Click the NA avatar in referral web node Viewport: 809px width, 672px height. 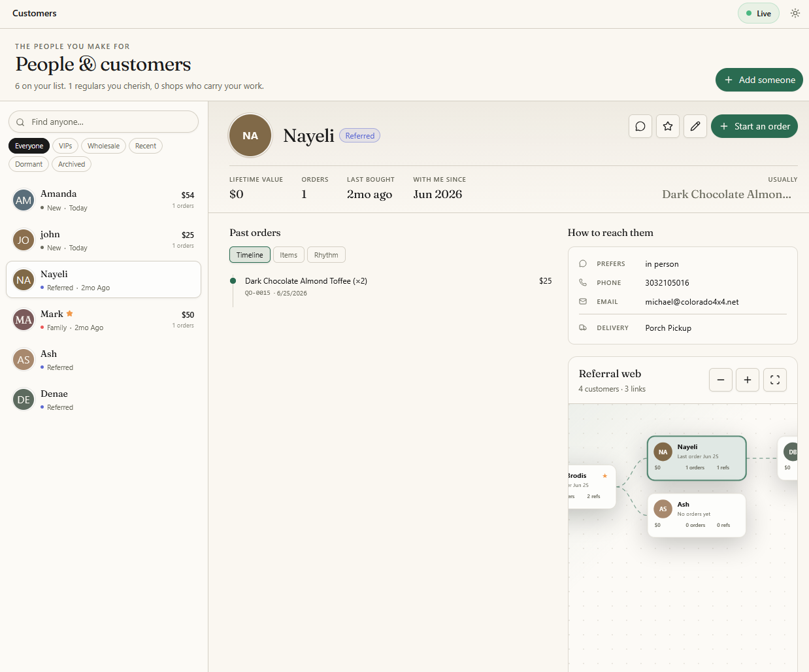tap(663, 452)
